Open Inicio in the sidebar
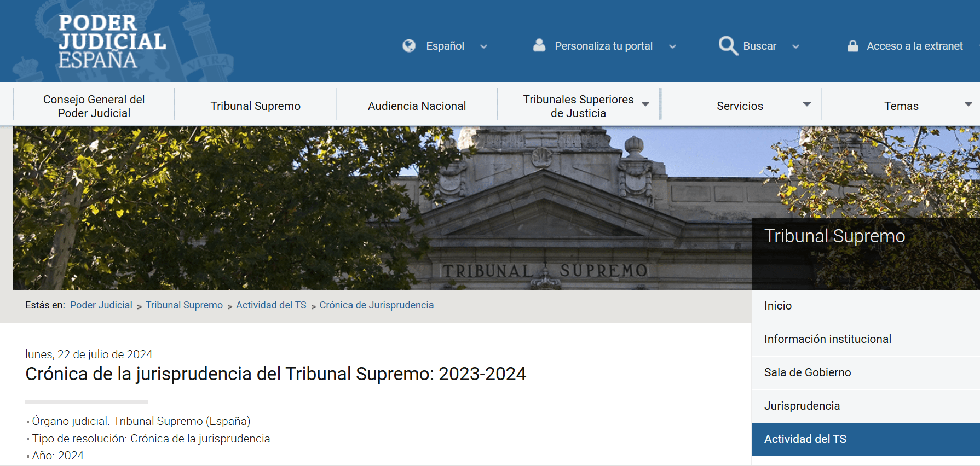Image resolution: width=980 pixels, height=466 pixels. click(866, 306)
